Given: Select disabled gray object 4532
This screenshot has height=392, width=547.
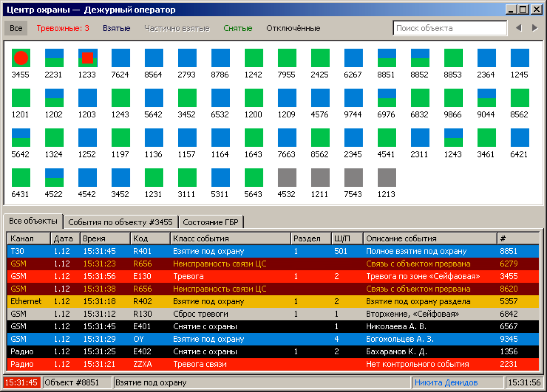Looking at the screenshot, I should coord(287,177).
